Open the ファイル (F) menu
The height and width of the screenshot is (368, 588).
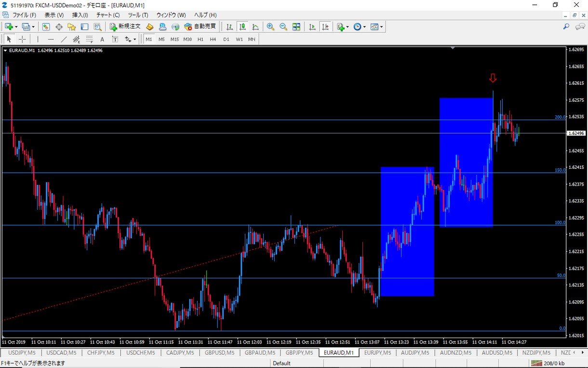pyautogui.click(x=24, y=15)
